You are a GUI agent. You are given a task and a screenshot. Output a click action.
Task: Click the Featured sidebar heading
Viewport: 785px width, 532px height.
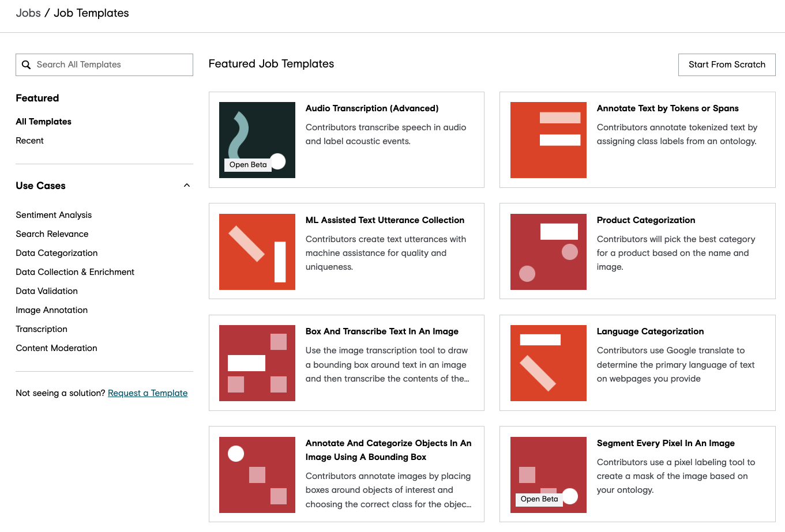[x=37, y=98]
